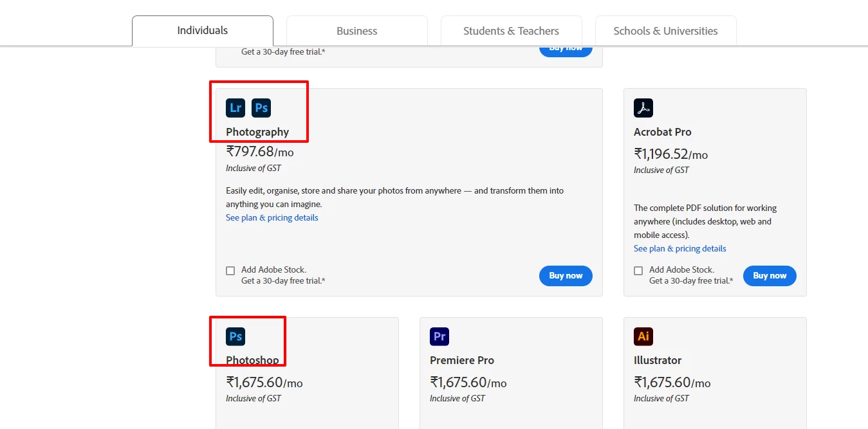
Task: Switch to the Individuals tab
Action: [x=203, y=31]
